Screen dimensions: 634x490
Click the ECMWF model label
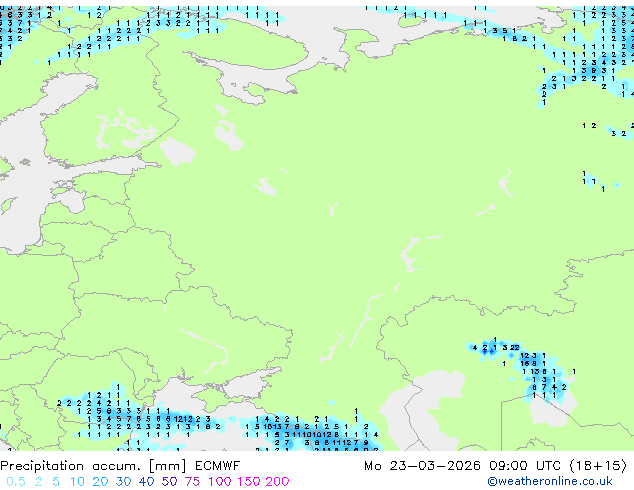[x=218, y=466]
